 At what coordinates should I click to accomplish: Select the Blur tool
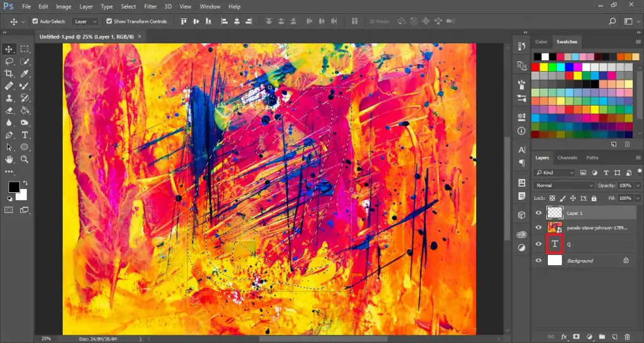tap(9, 122)
